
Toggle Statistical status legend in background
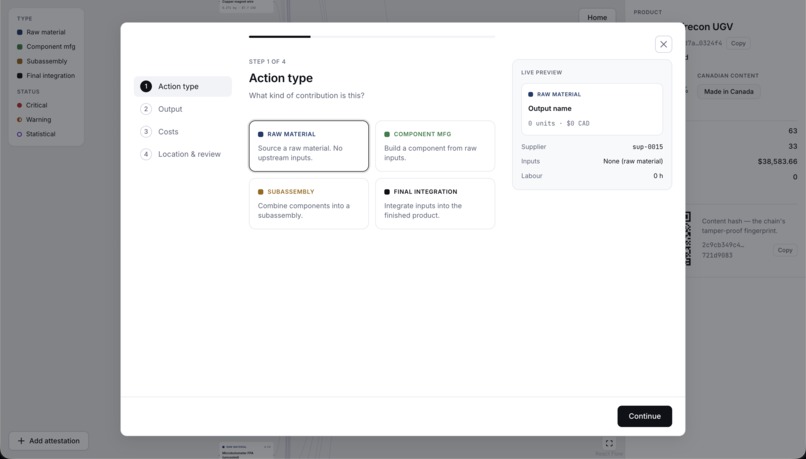36,134
